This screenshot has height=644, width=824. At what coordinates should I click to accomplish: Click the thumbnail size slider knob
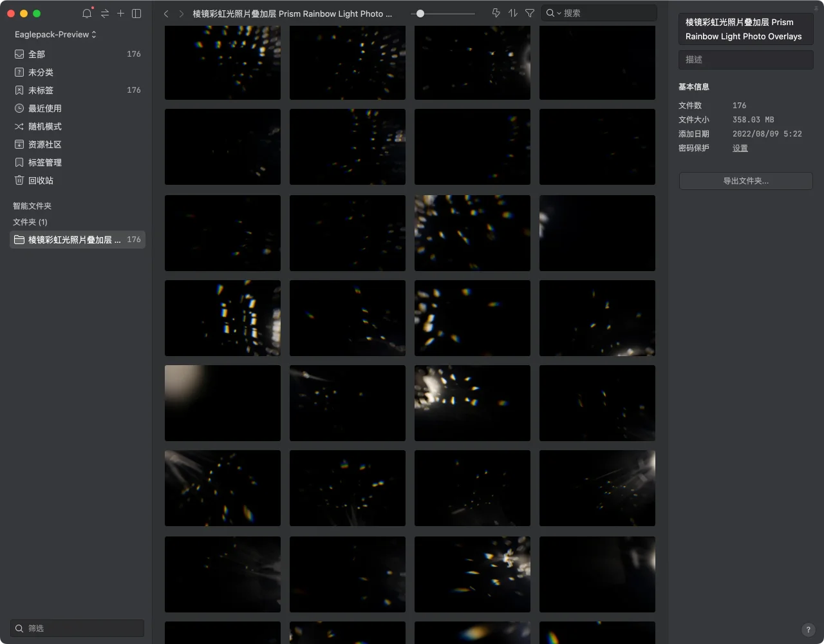[x=420, y=13]
